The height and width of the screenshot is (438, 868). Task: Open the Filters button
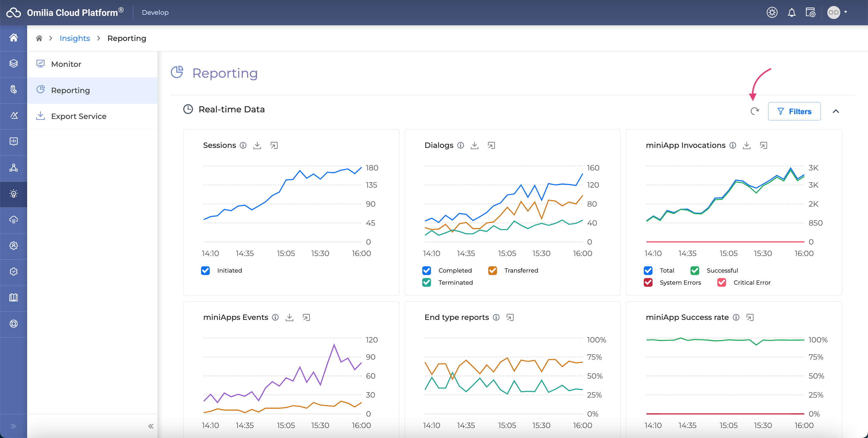(794, 111)
